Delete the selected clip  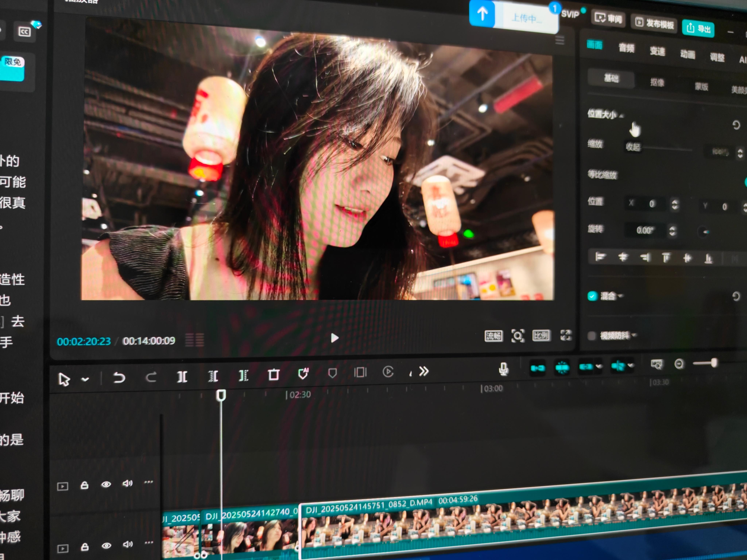coord(274,374)
